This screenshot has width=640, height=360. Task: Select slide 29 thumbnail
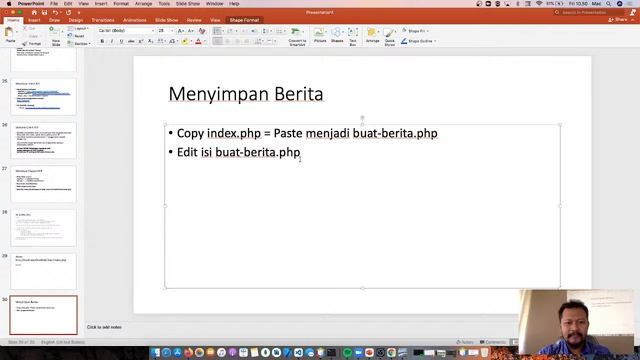(43, 271)
